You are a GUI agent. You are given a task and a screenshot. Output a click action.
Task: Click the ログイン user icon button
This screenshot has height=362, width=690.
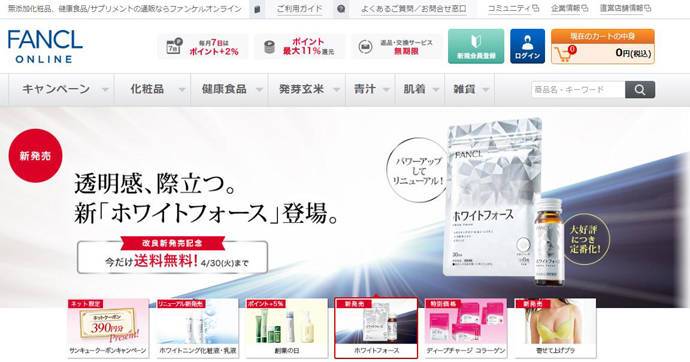(527, 46)
